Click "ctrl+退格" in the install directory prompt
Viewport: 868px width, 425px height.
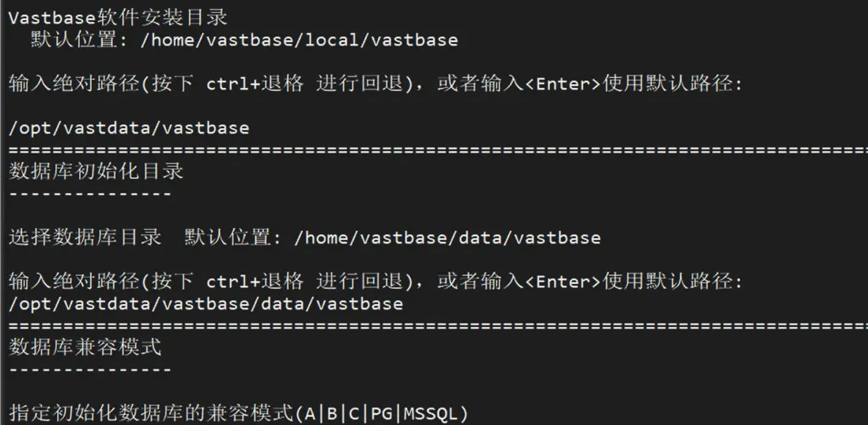(x=255, y=84)
